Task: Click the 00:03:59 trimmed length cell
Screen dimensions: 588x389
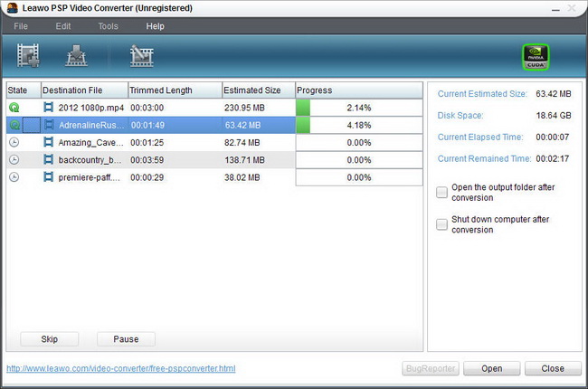Action: pyautogui.click(x=147, y=160)
